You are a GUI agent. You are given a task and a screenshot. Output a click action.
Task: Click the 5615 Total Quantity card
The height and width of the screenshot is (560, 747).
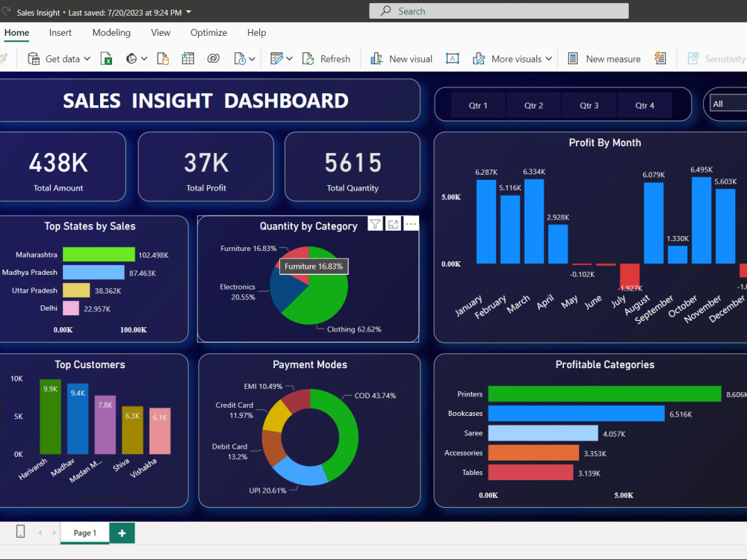click(x=353, y=167)
